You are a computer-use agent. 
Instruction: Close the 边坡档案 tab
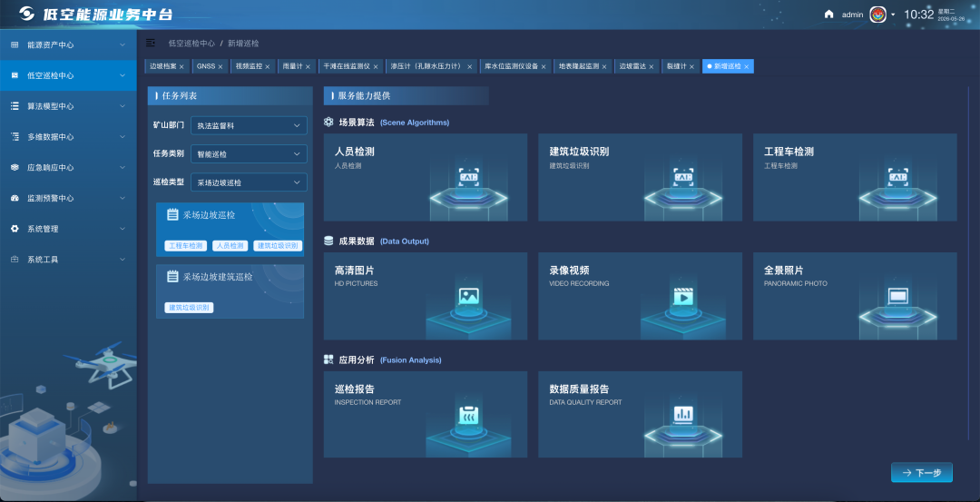point(181,66)
